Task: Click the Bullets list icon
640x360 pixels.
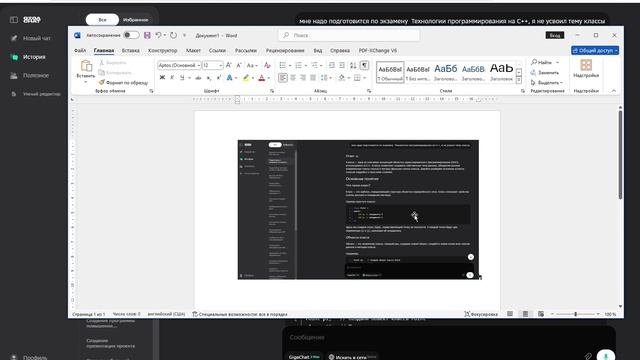Action: tap(282, 65)
